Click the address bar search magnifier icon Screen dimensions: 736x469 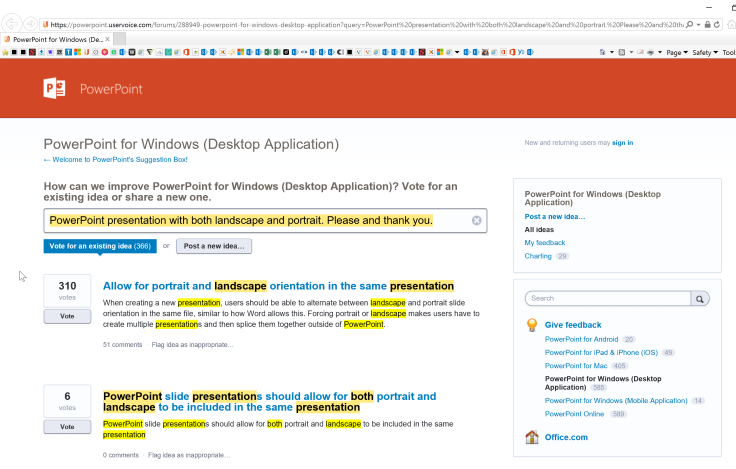pyautogui.click(x=689, y=24)
